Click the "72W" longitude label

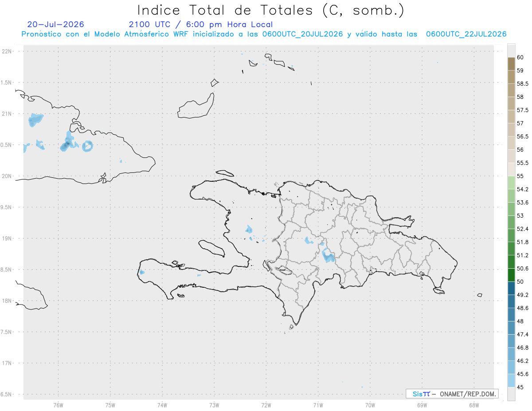(x=266, y=405)
